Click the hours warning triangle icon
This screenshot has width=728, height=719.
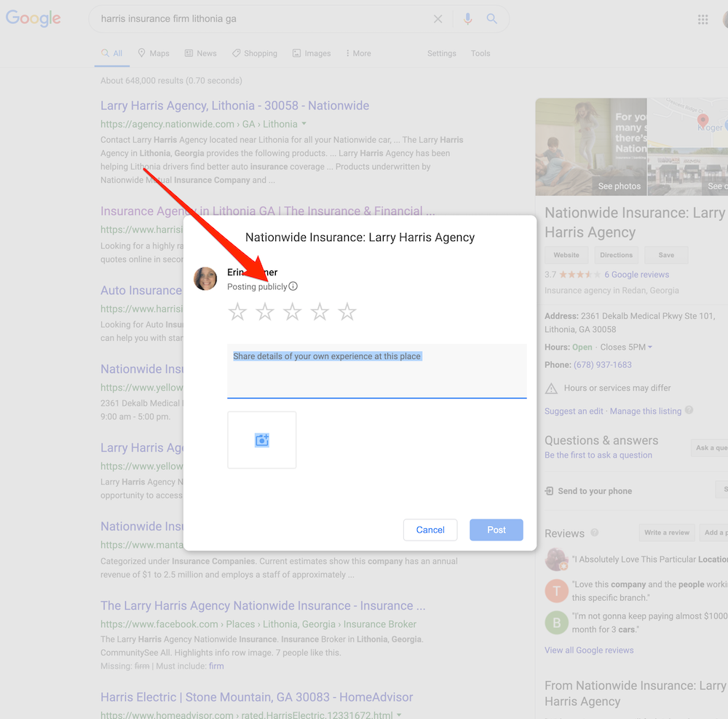[x=551, y=388]
